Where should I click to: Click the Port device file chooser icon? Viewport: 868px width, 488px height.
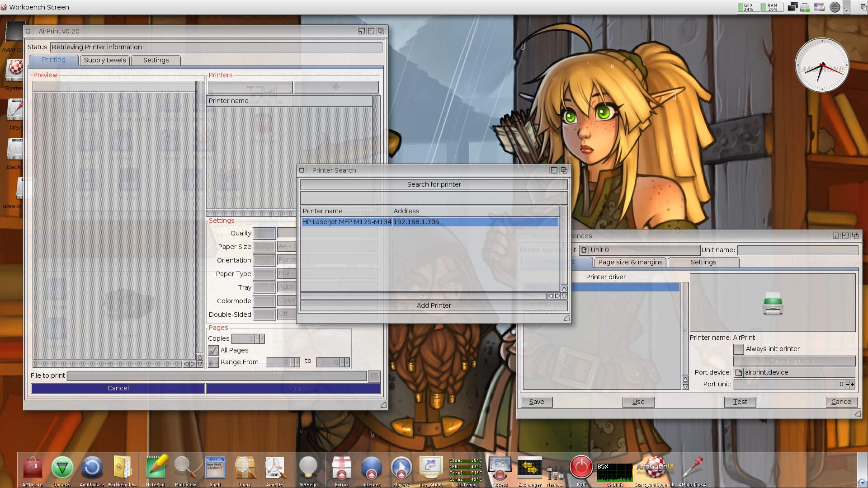pos(739,372)
